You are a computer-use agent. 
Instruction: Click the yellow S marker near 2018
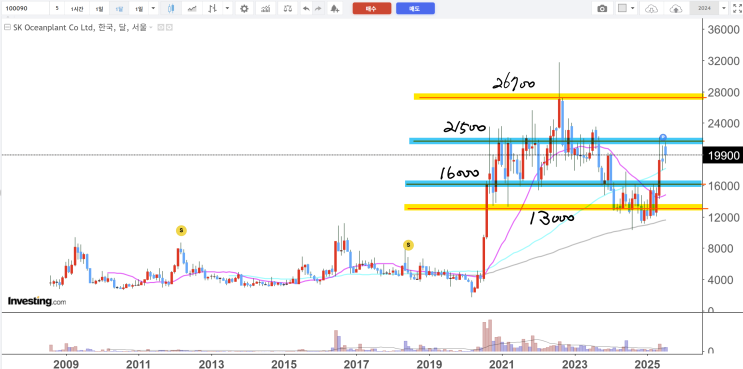pyautogui.click(x=408, y=245)
